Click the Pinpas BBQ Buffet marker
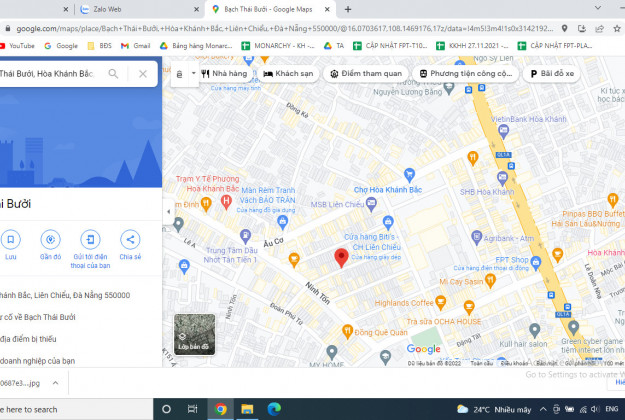The width and height of the screenshot is (625, 420). [613, 200]
